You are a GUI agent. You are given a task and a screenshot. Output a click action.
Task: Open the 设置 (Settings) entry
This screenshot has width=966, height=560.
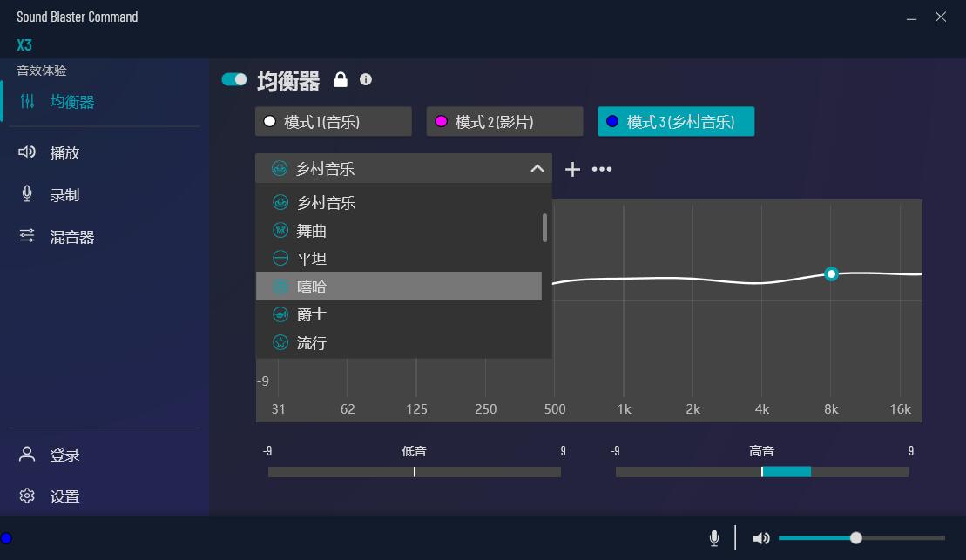pyautogui.click(x=64, y=496)
